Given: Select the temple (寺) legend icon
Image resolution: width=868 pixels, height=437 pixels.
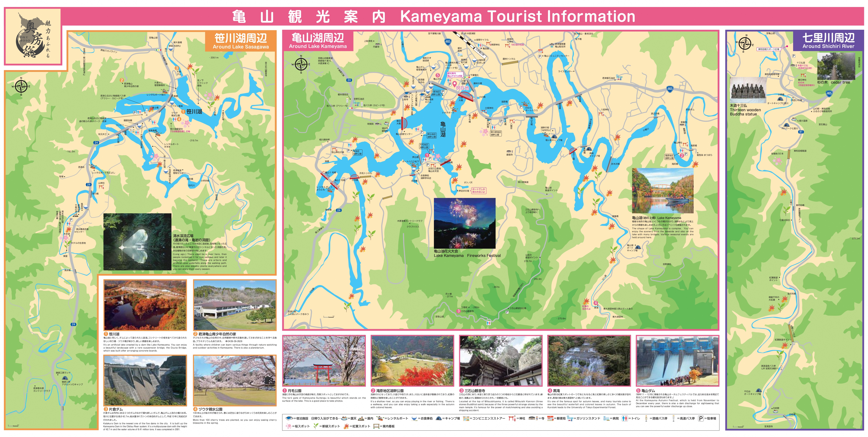Looking at the screenshot, I should click(533, 418).
